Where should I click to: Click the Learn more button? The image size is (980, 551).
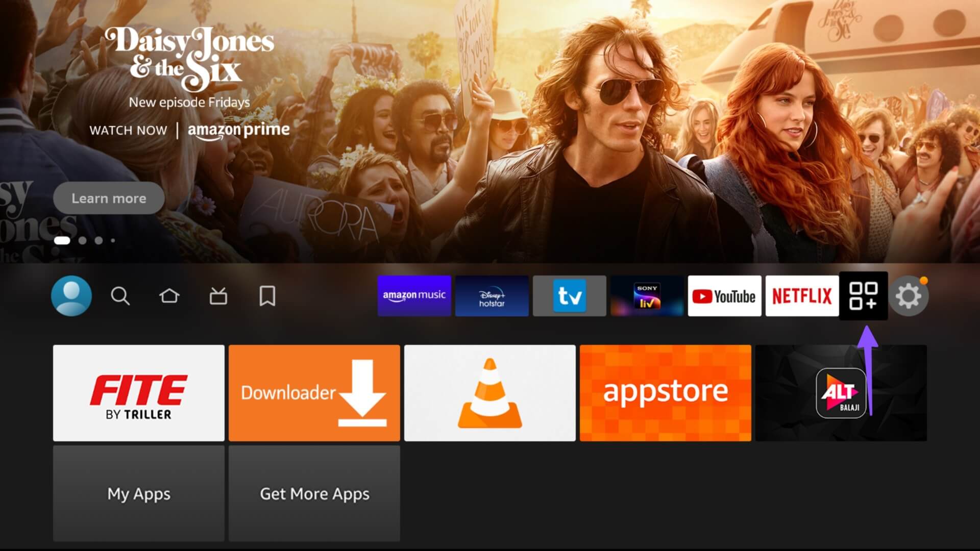tap(109, 198)
